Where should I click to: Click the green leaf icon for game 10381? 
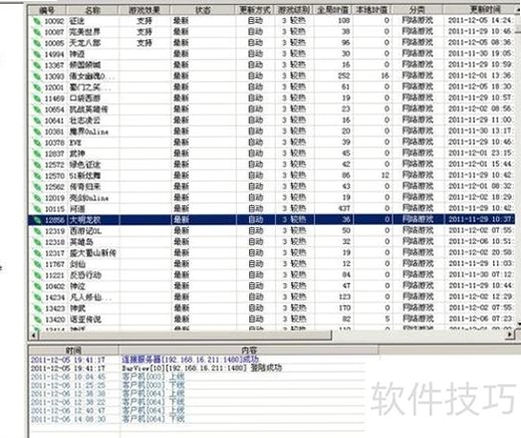click(x=36, y=132)
